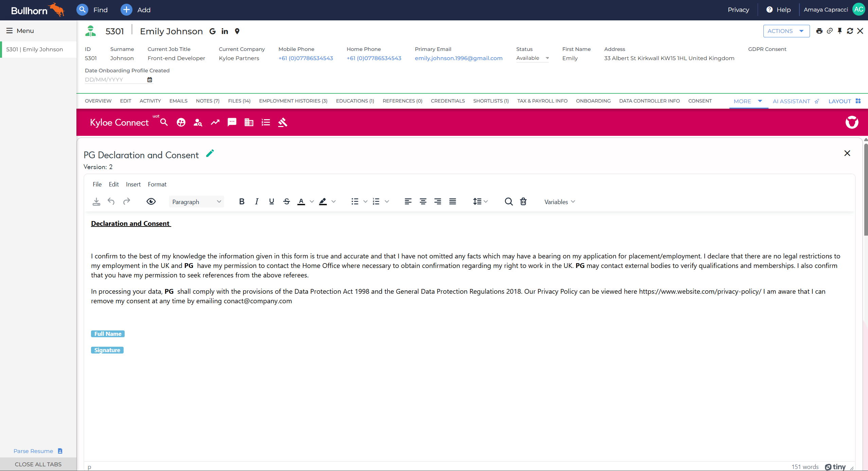Open the text color picker arrow
This screenshot has width=868, height=471.
312,202
